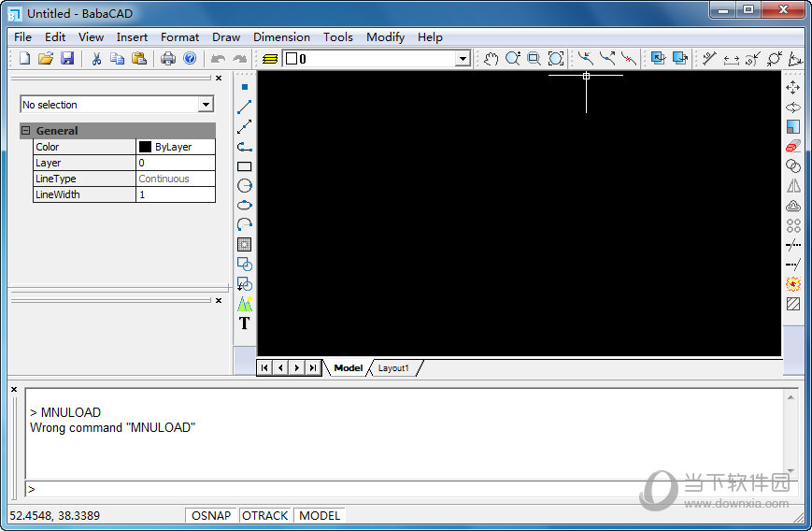Collapse the General properties section
Image resolution: width=812 pixels, height=531 pixels.
25,131
